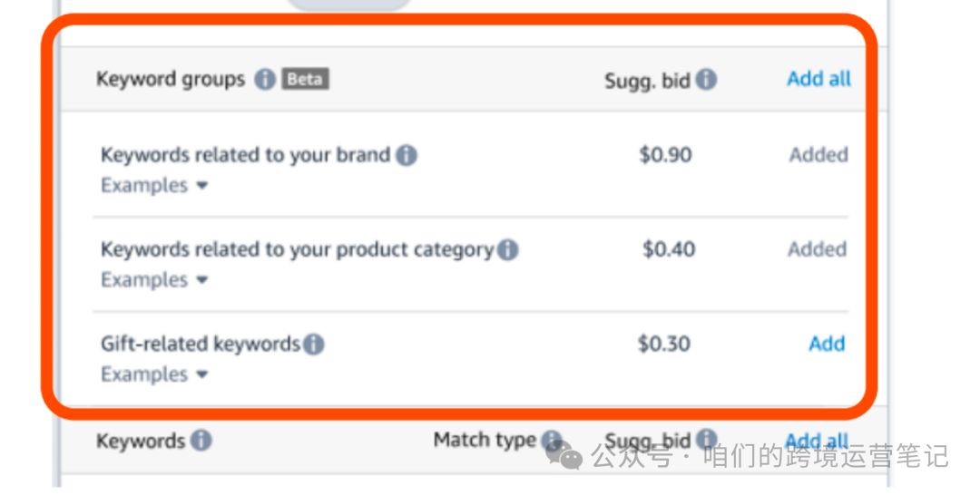Click Add all in the Keywords header row
The image size is (980, 495).
[817, 440]
